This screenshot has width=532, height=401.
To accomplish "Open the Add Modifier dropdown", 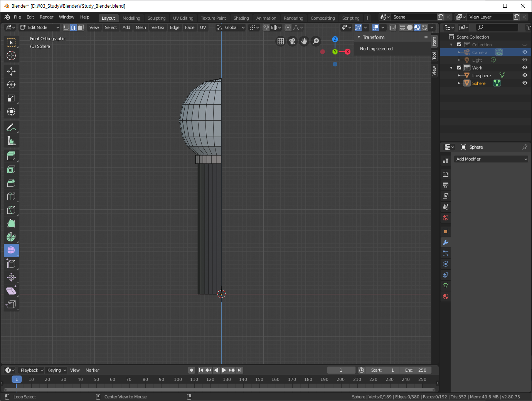I will (491, 159).
